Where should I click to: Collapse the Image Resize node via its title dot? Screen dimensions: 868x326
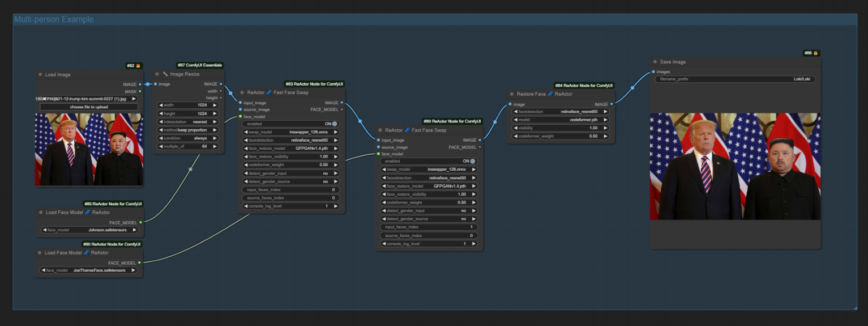point(158,74)
